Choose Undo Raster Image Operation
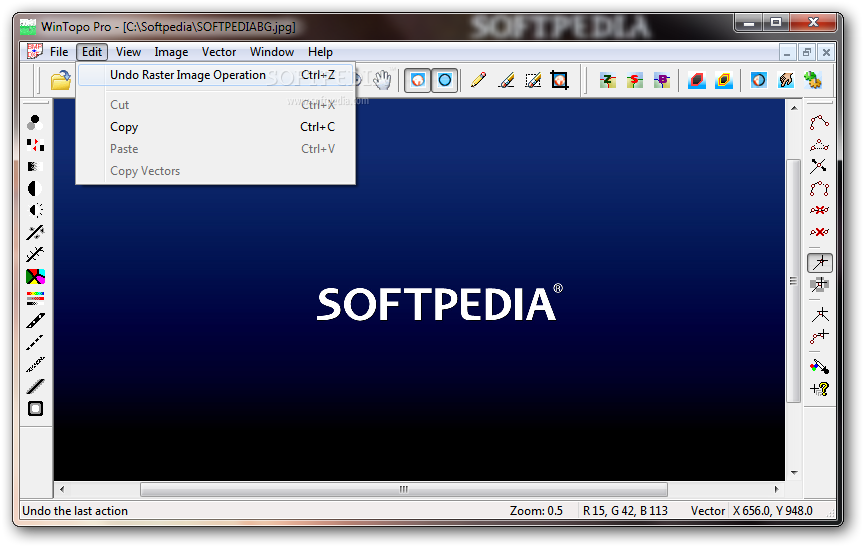This screenshot has height=547, width=864. (x=215, y=75)
